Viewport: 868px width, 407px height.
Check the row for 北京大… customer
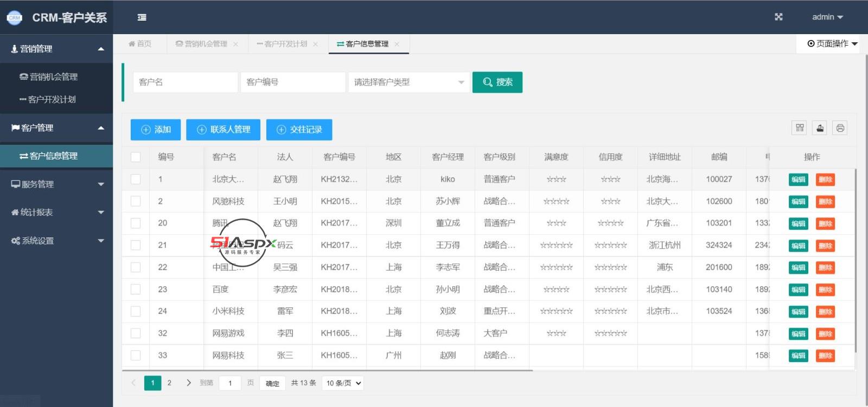coord(136,179)
